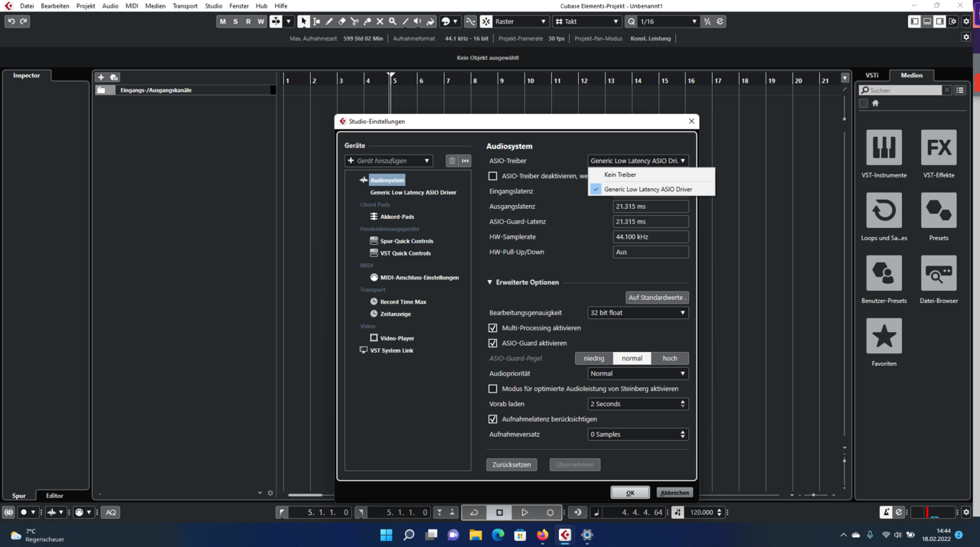The height and width of the screenshot is (547, 980).
Task: Open the VST-Instrumente media tile
Action: tap(884, 148)
